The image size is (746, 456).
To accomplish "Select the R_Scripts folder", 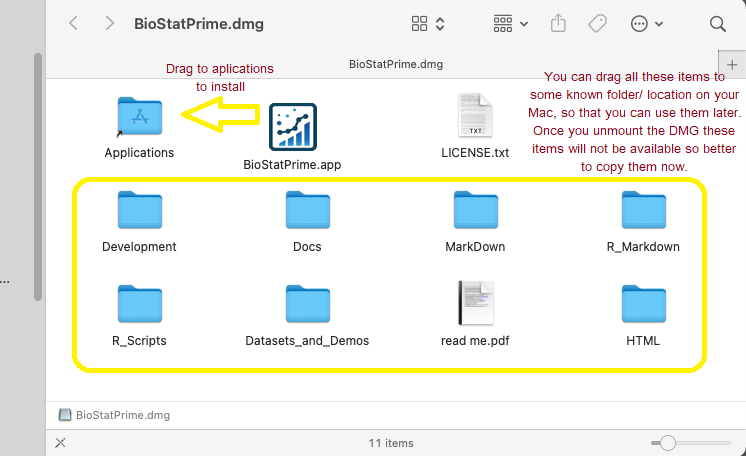I will tap(139, 305).
